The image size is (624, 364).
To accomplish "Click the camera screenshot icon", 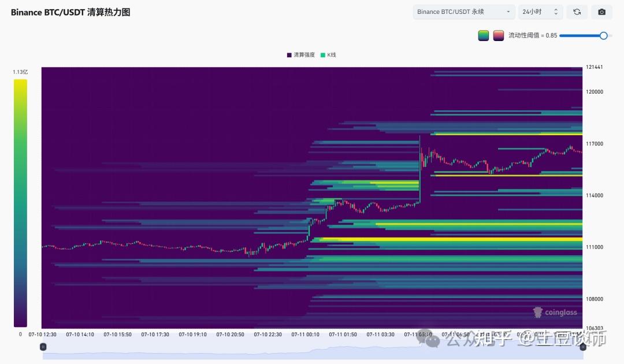I will [x=601, y=12].
